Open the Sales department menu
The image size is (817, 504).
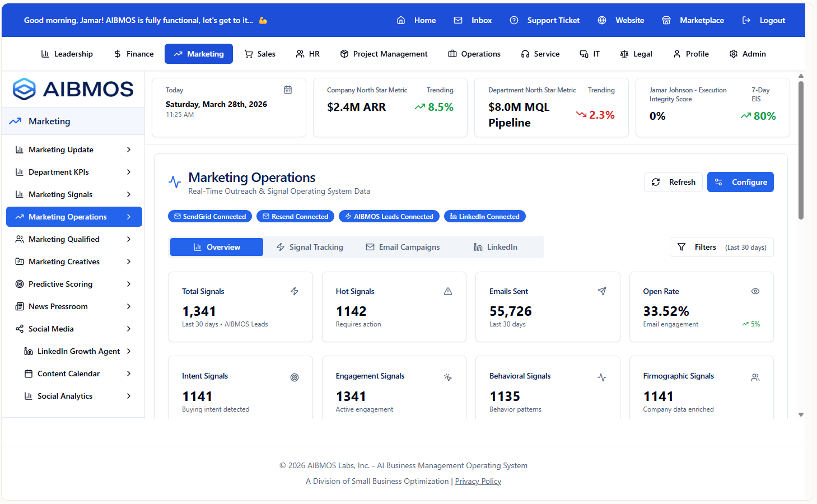260,54
